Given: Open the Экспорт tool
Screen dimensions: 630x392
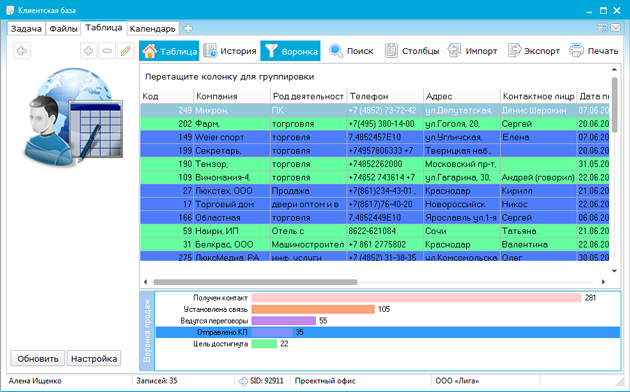Looking at the screenshot, I should 534,51.
